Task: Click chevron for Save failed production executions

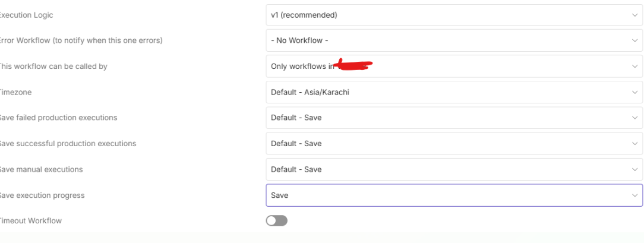Action: tap(634, 118)
